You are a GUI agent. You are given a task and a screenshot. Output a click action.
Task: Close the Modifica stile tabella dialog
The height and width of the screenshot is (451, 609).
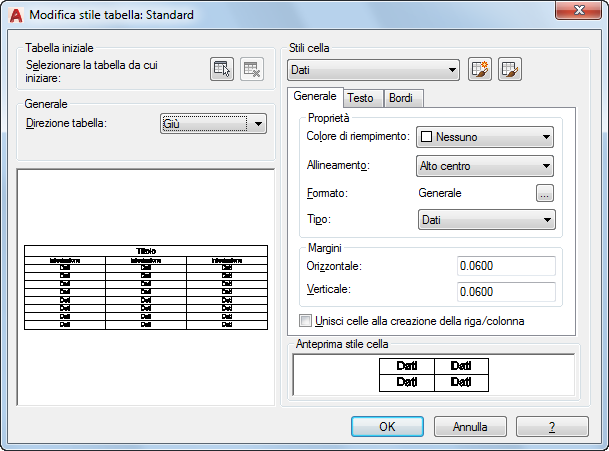(578, 10)
